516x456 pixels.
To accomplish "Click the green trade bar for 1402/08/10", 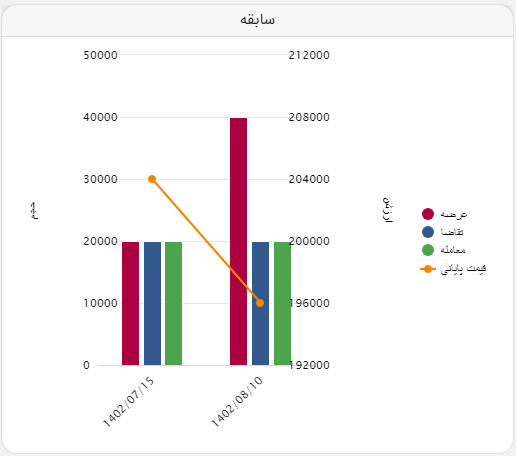I will (282, 303).
